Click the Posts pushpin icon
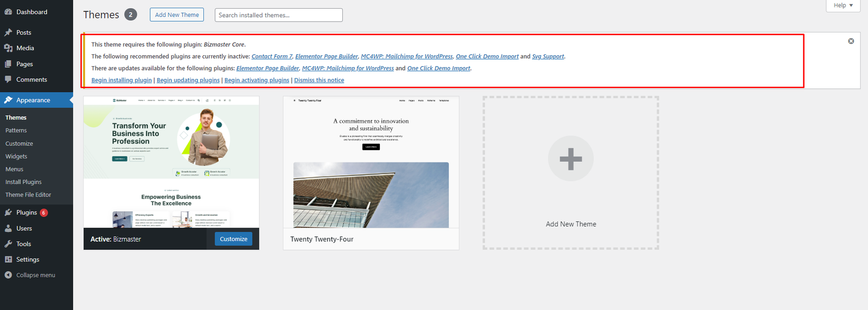The width and height of the screenshot is (868, 310). click(x=8, y=33)
